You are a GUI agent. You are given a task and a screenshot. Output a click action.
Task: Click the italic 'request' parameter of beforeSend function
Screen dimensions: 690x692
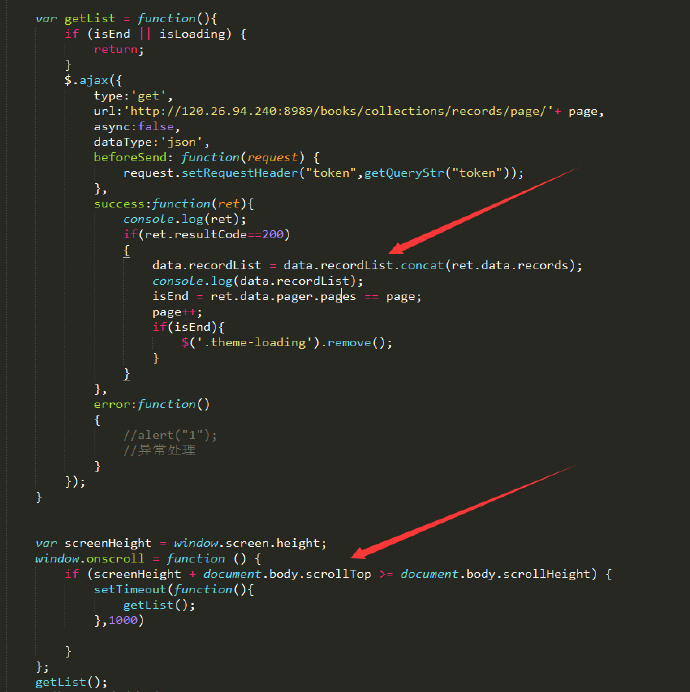click(272, 158)
